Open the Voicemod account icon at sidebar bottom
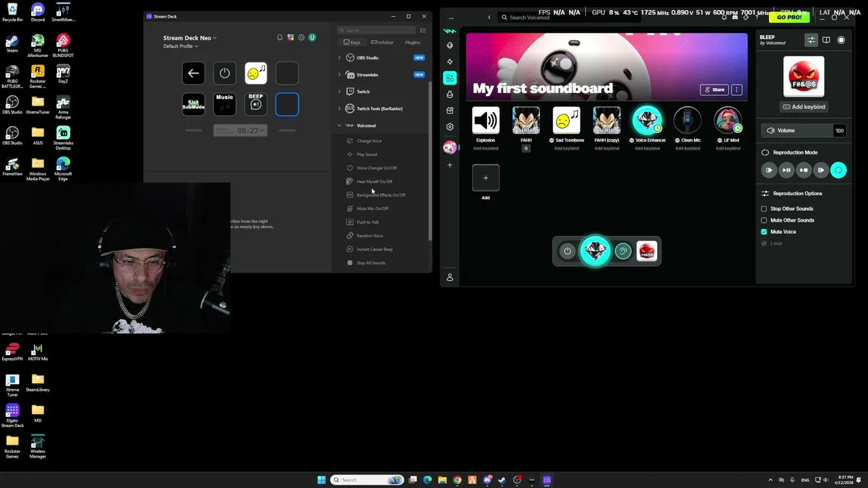Image resolution: width=868 pixels, height=488 pixels. (450, 277)
